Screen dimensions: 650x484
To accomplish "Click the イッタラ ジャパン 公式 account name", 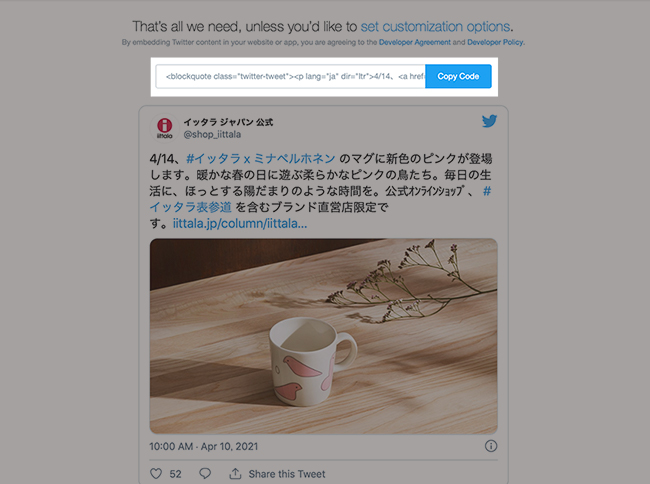I will (228, 122).
